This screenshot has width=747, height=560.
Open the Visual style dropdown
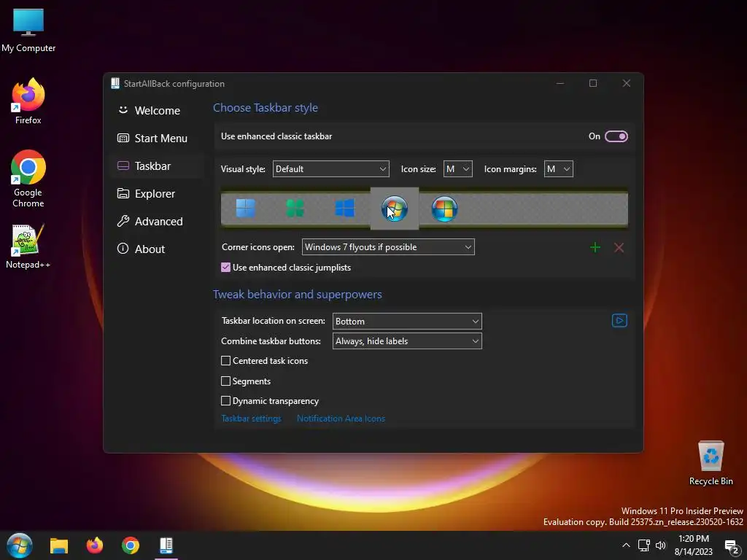(330, 169)
